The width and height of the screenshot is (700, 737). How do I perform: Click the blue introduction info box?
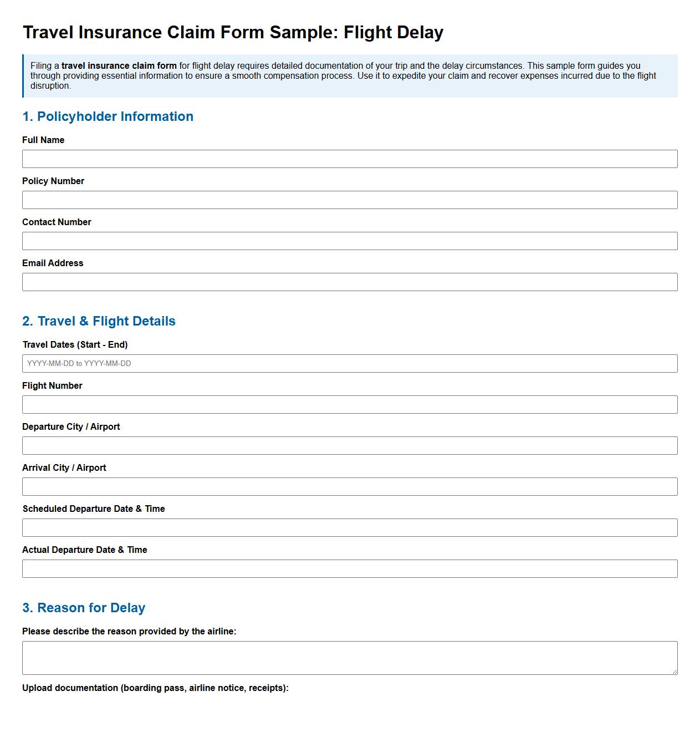point(349,76)
